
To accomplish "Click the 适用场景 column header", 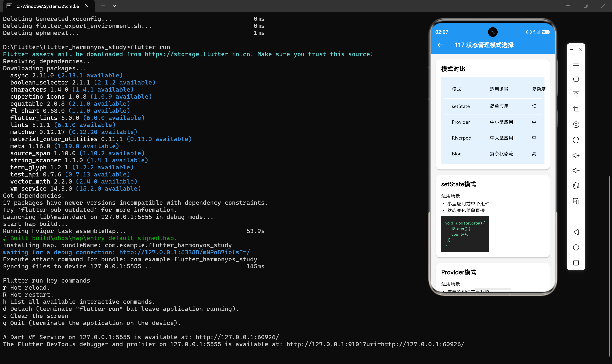I will [499, 89].
